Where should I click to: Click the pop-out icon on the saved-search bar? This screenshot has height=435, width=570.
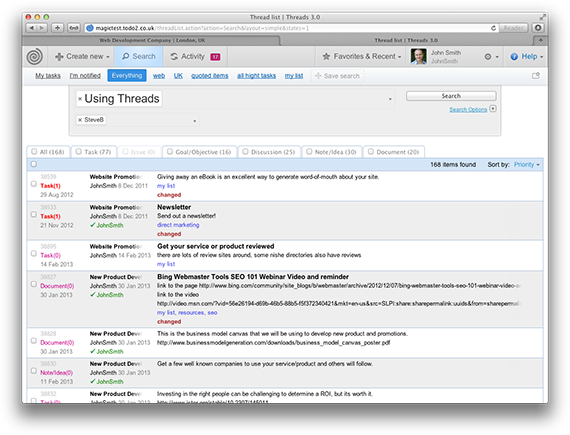coord(536,76)
